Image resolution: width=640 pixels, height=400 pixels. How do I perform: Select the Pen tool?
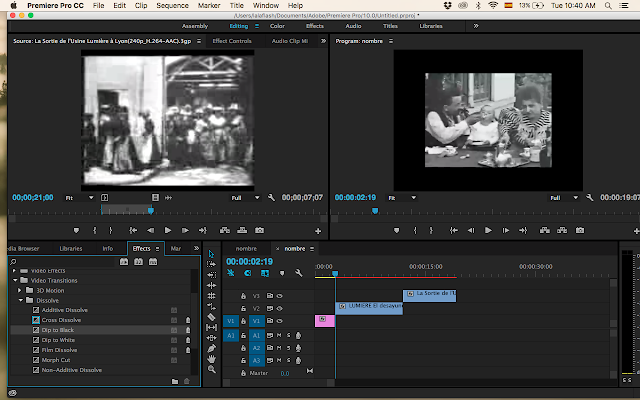pyautogui.click(x=211, y=348)
